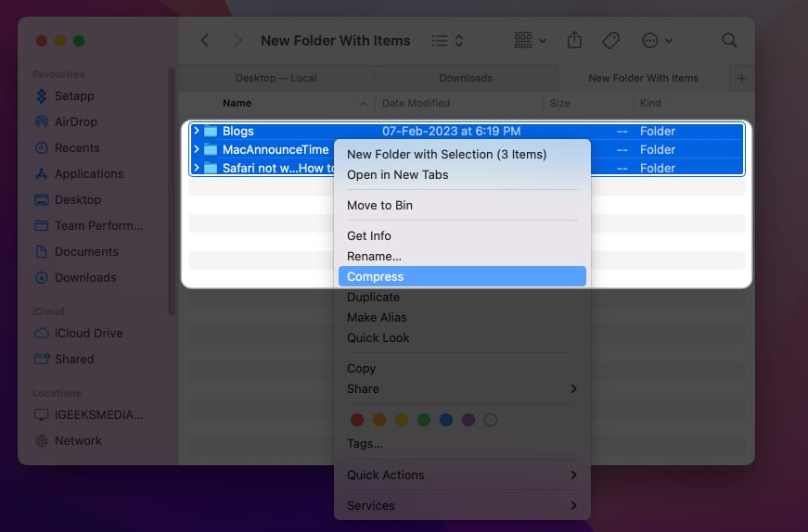
Task: Click the Search magnifier icon
Action: 728,40
